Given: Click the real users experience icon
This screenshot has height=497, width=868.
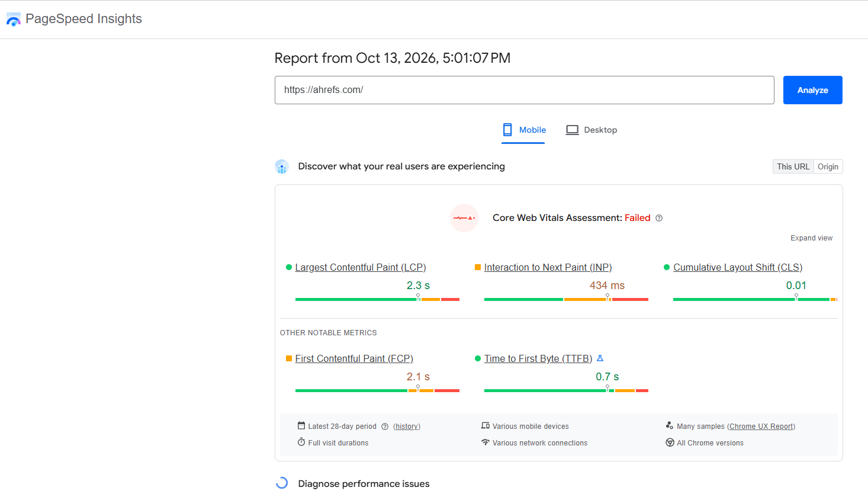Looking at the screenshot, I should (x=282, y=166).
